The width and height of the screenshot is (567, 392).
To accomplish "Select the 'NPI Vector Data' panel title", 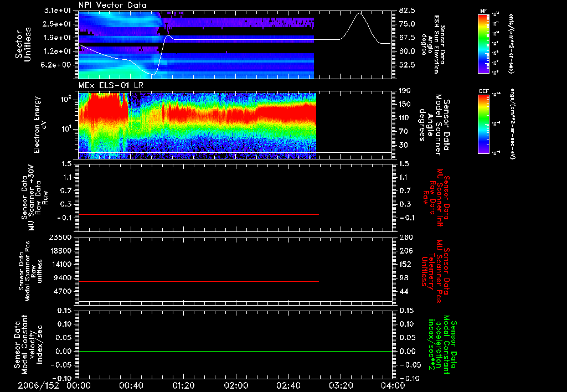I will (112, 5).
